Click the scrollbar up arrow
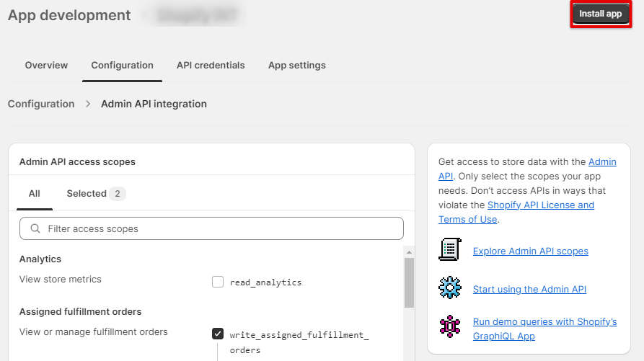 409,252
